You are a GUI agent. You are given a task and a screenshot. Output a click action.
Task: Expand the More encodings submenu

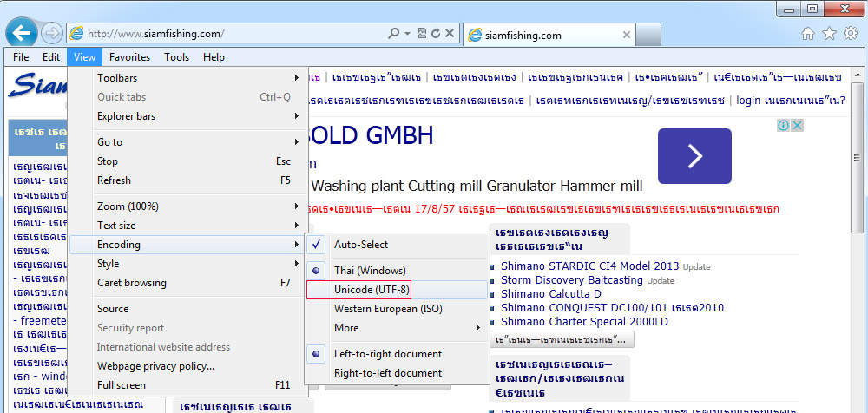point(397,328)
